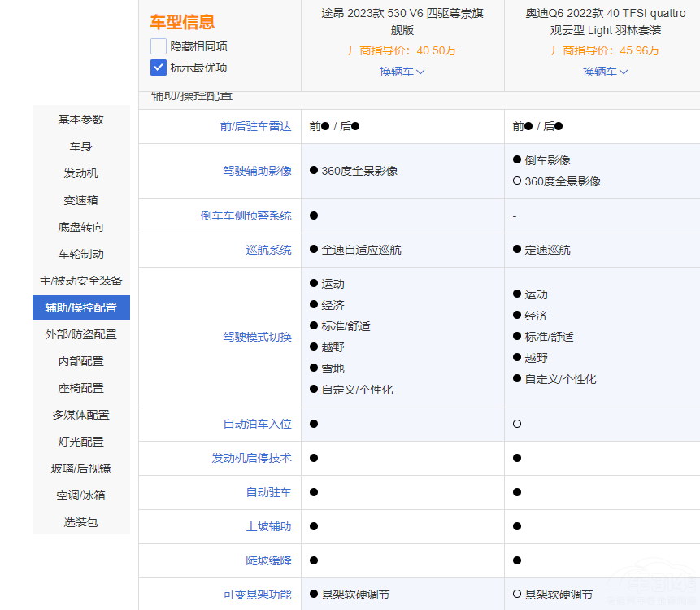Select 车身 in the sidebar
This screenshot has height=610, width=700.
point(81,146)
